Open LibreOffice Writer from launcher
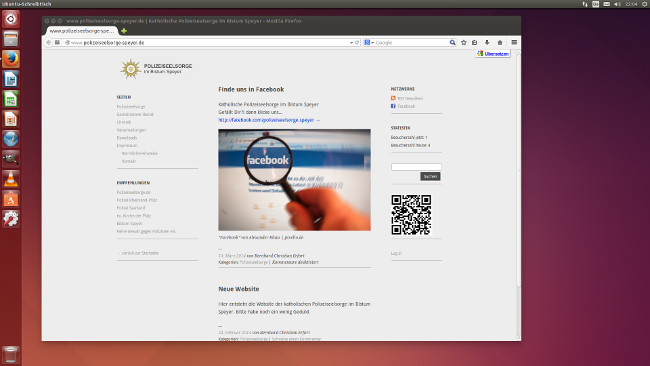The width and height of the screenshot is (650, 366). click(x=11, y=79)
